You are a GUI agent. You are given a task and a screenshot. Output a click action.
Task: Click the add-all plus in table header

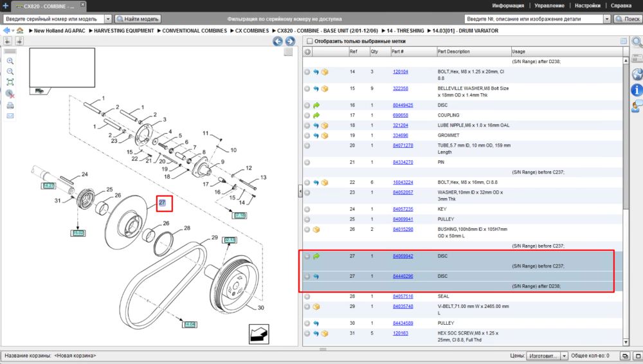307,51
